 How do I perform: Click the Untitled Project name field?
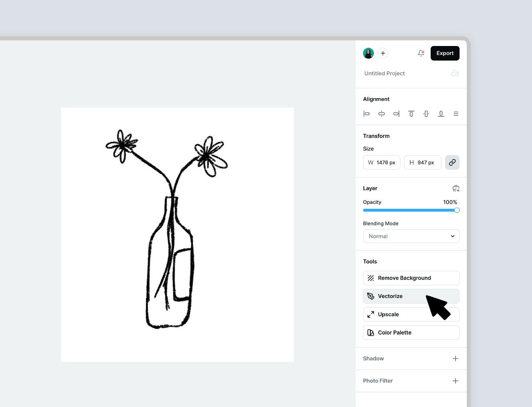tap(384, 73)
